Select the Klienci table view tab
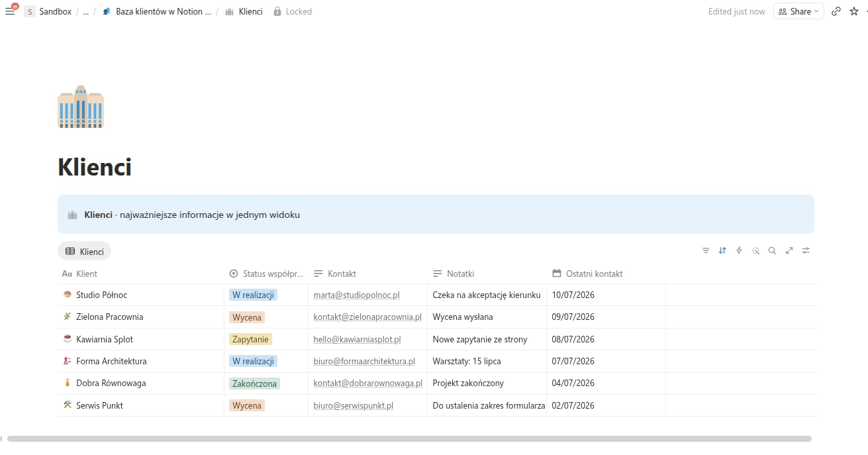The image size is (868, 455). coord(84,251)
